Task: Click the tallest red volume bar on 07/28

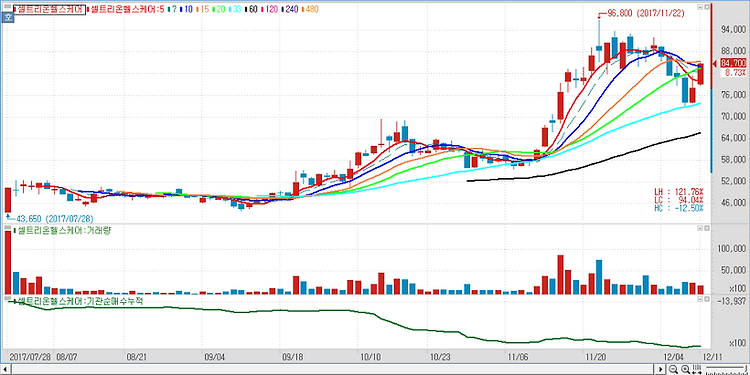Action: [x=8, y=263]
